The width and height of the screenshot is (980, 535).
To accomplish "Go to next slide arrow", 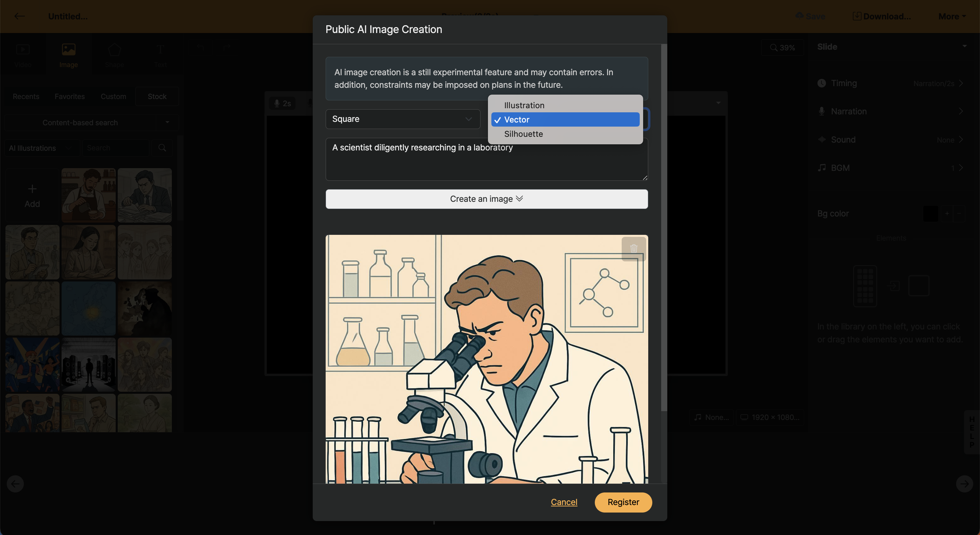I will coord(964,484).
